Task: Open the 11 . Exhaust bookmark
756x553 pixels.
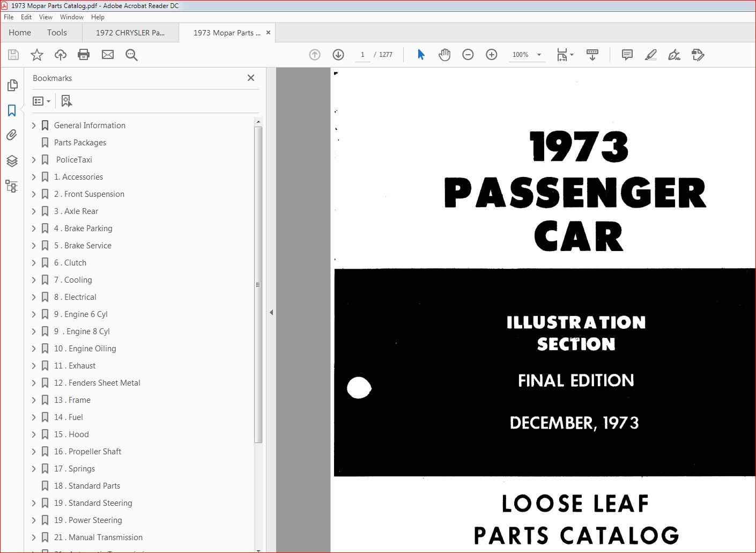Action: 75,366
